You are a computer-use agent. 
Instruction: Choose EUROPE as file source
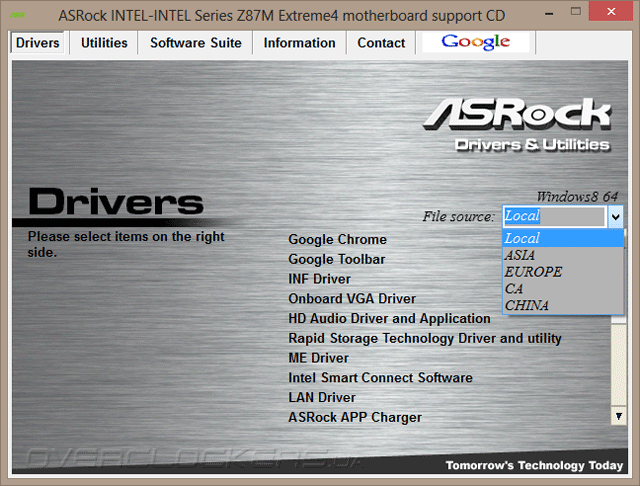click(x=563, y=272)
